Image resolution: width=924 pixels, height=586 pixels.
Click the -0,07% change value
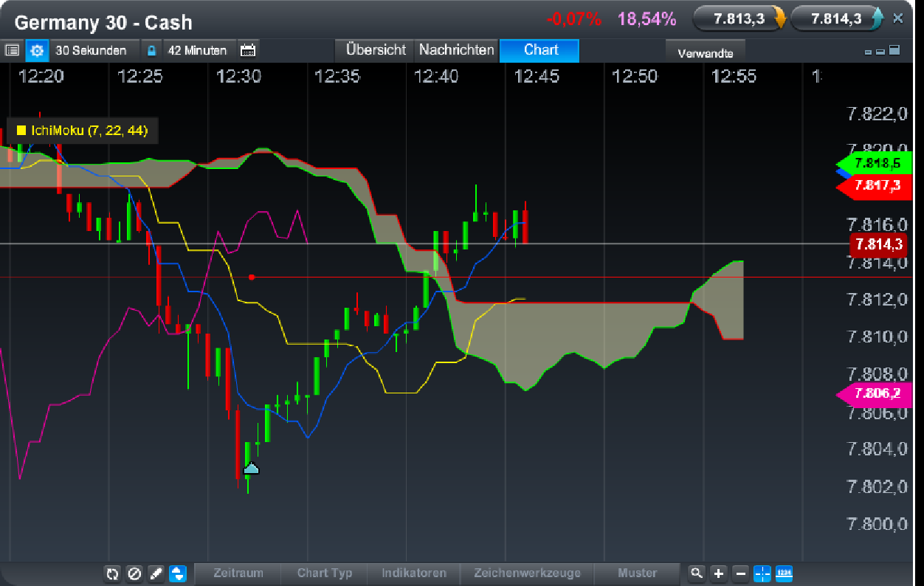[574, 19]
